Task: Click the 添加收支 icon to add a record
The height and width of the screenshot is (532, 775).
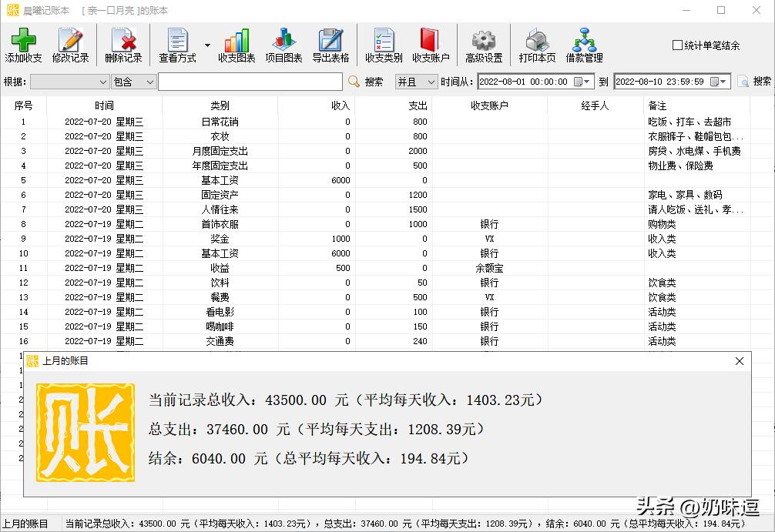Action: point(23,44)
